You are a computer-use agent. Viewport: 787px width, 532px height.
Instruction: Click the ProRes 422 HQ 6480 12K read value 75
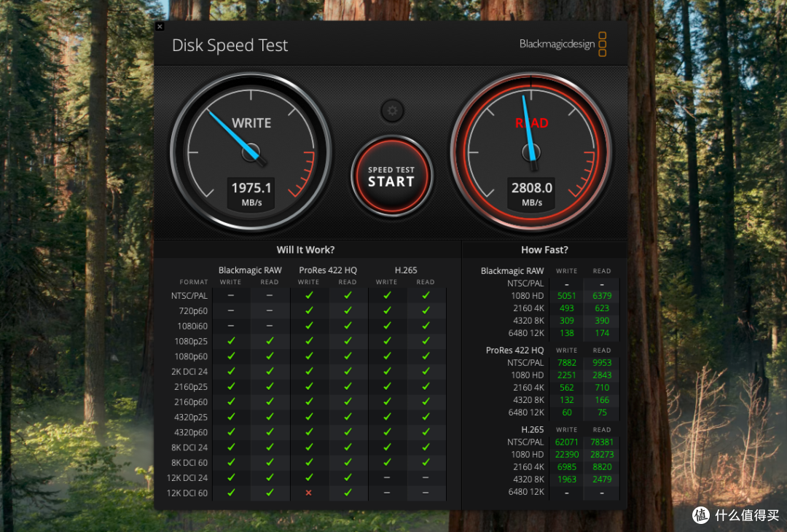(602, 412)
